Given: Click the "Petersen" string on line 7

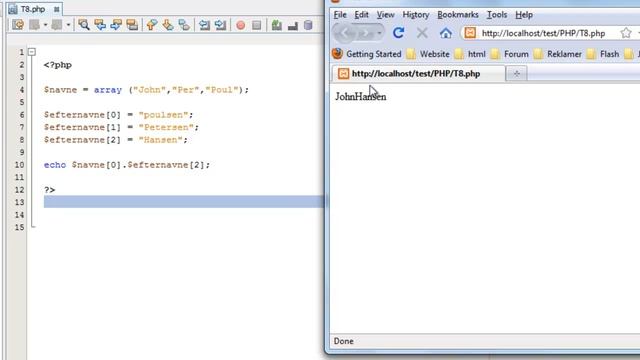Looking at the screenshot, I should pos(166,127).
